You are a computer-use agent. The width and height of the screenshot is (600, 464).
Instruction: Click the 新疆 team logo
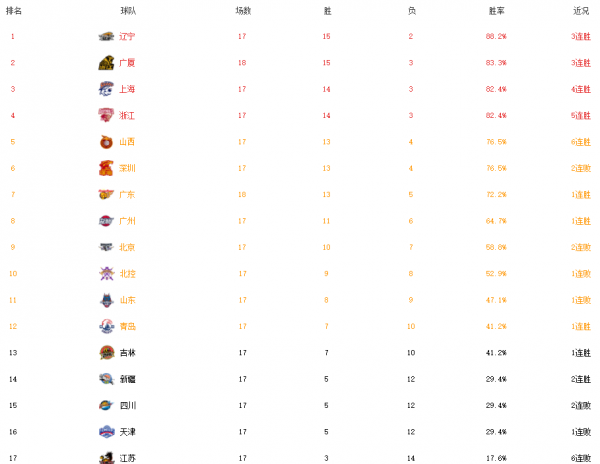click(106, 379)
